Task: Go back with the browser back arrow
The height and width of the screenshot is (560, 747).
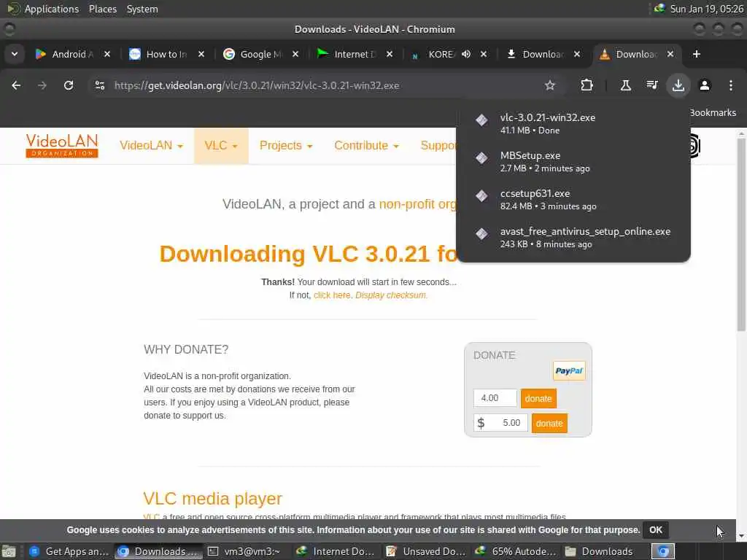Action: (x=16, y=85)
